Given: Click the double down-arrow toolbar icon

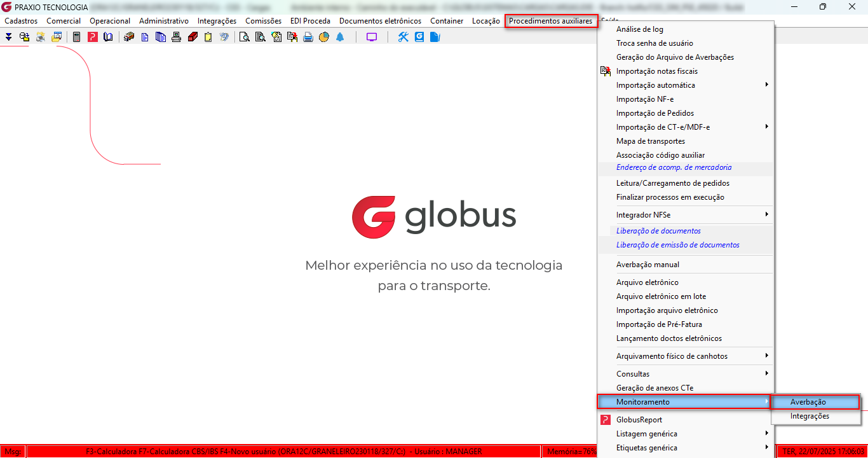Looking at the screenshot, I should (8, 37).
